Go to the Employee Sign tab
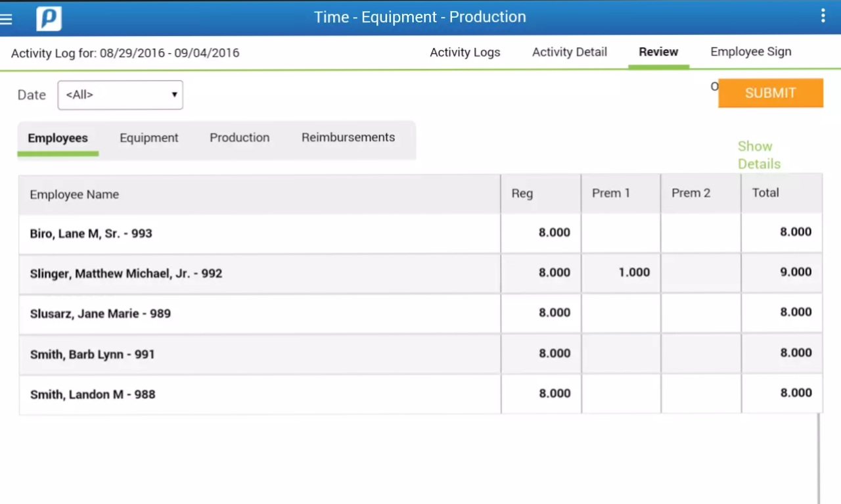 coord(750,53)
